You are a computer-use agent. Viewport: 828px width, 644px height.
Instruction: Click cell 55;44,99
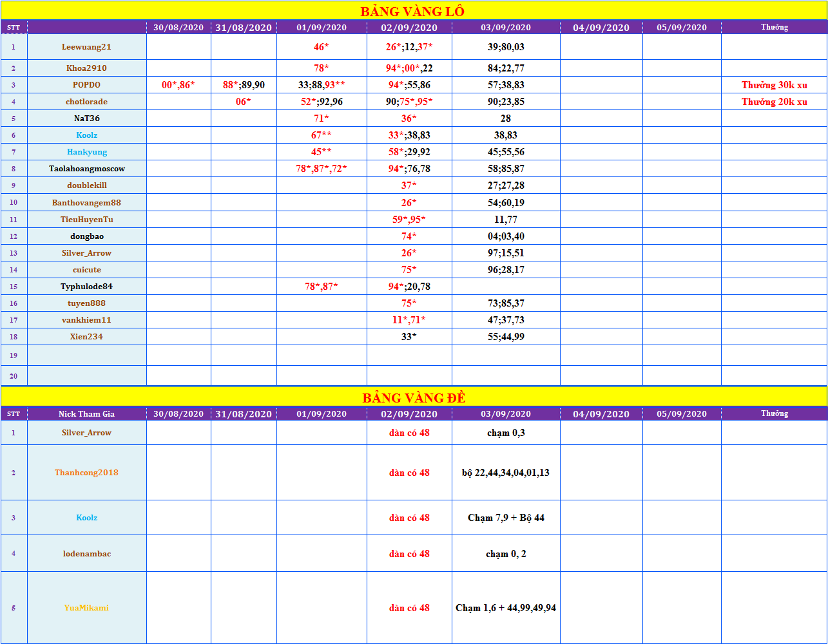coord(506,337)
